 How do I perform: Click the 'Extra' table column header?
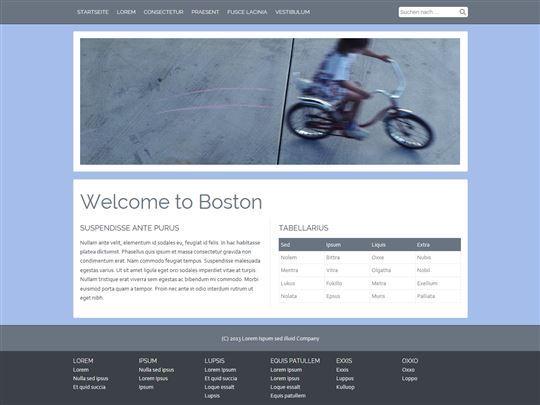tap(423, 245)
